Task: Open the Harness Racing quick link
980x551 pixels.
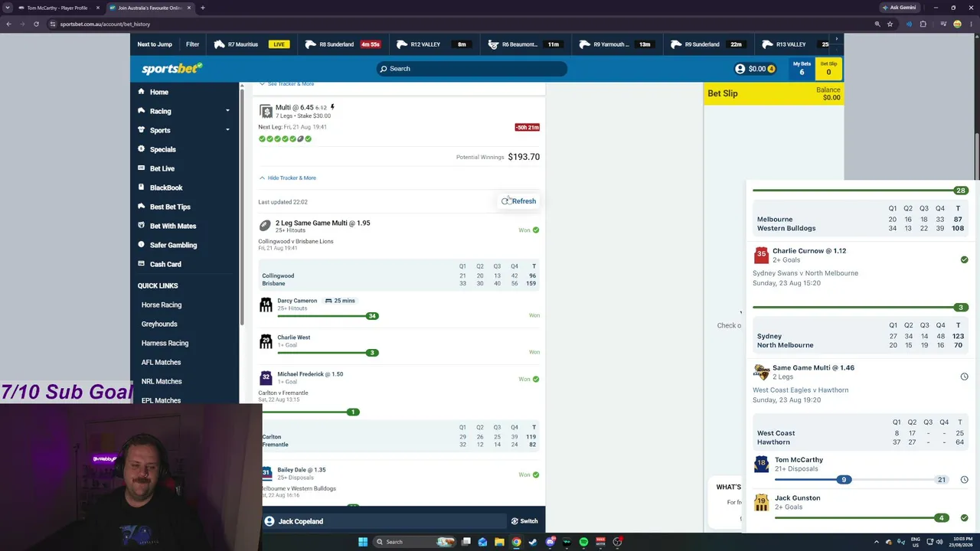Action: pos(165,343)
